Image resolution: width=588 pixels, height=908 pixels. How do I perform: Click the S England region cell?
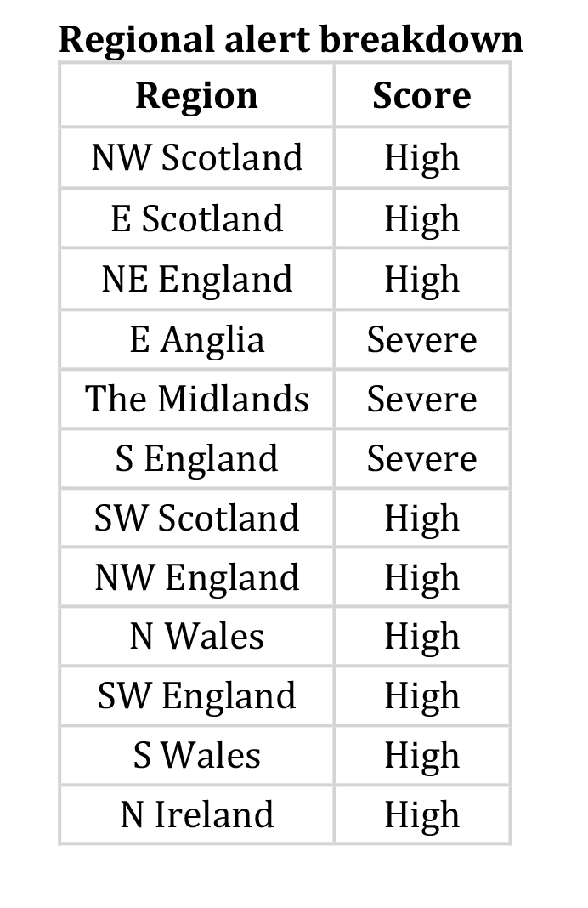(x=197, y=458)
